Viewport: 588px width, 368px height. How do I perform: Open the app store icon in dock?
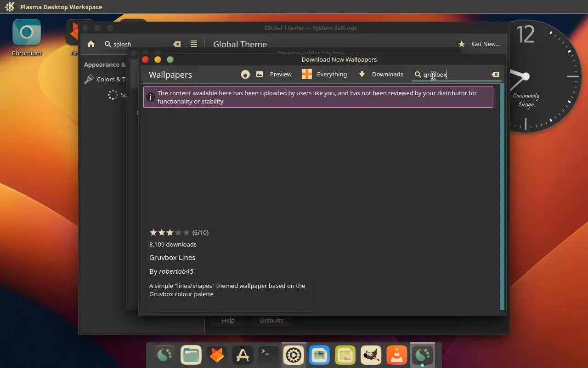pyautogui.click(x=243, y=355)
